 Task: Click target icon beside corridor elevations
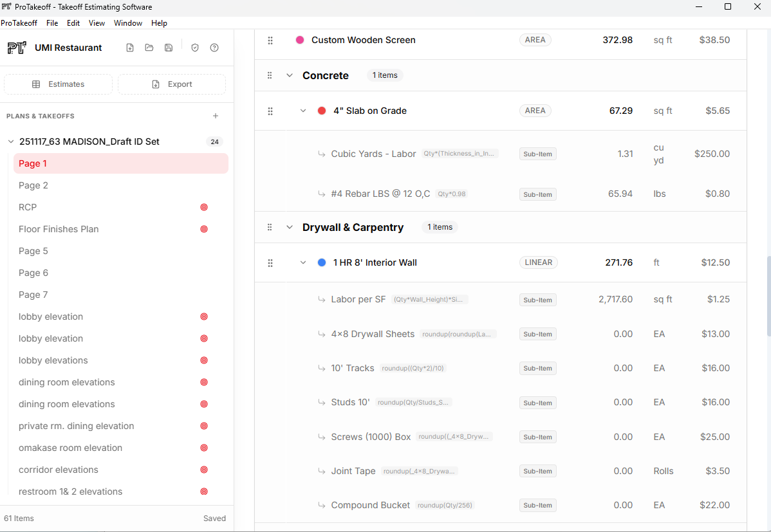[x=204, y=470]
